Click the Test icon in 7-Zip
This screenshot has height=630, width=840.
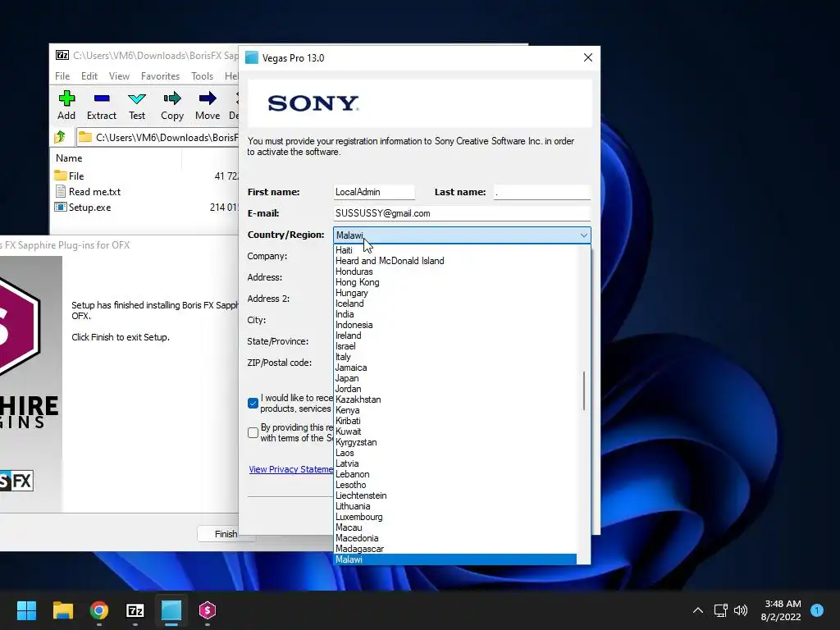pyautogui.click(x=137, y=98)
